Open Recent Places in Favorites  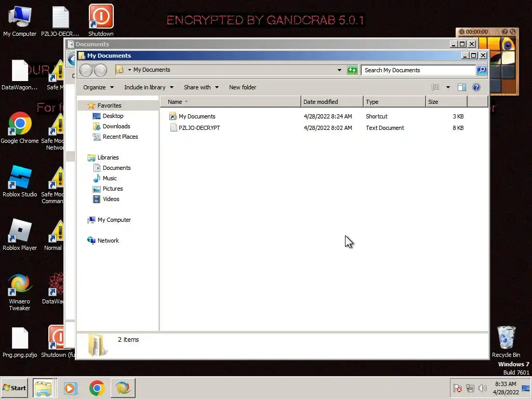pos(120,137)
